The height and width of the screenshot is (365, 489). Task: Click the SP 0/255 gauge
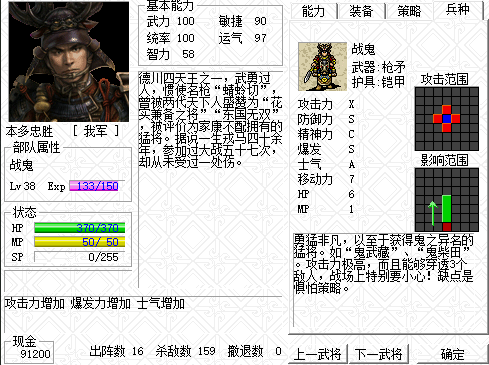click(80, 257)
